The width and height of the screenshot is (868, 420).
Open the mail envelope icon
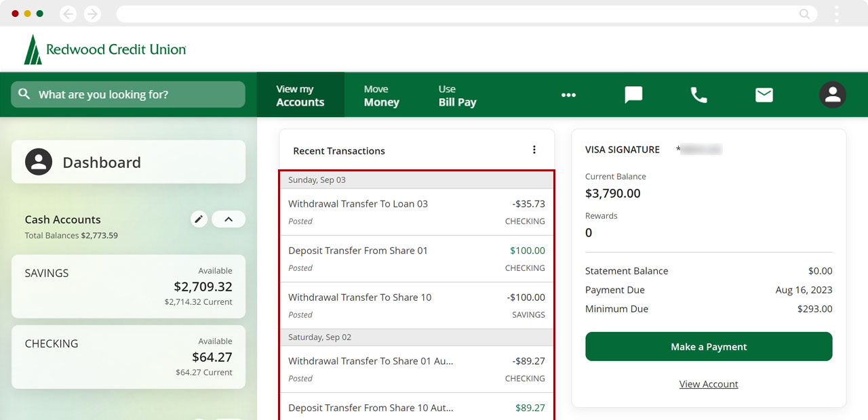(764, 95)
